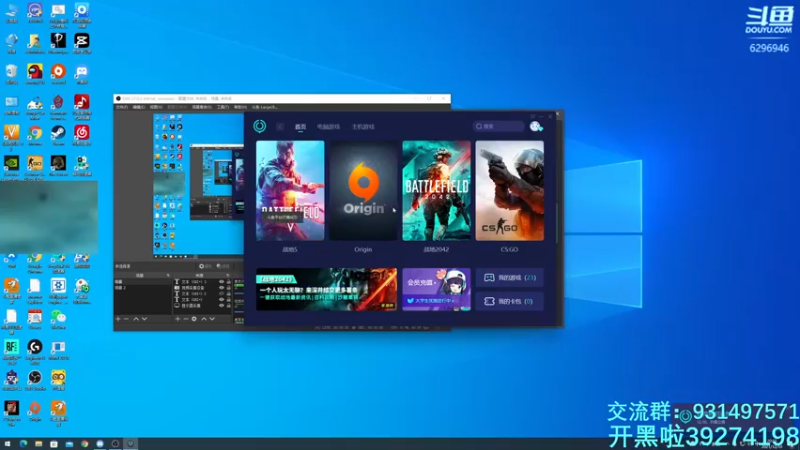Select the Among Us desktop icon
The width and height of the screenshot is (800, 450).
tap(35, 74)
